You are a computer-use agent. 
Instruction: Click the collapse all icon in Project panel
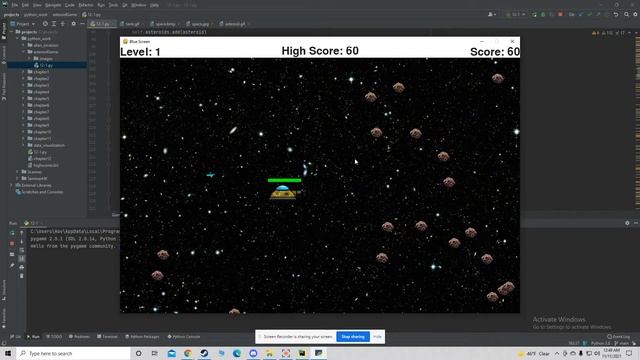click(x=62, y=24)
